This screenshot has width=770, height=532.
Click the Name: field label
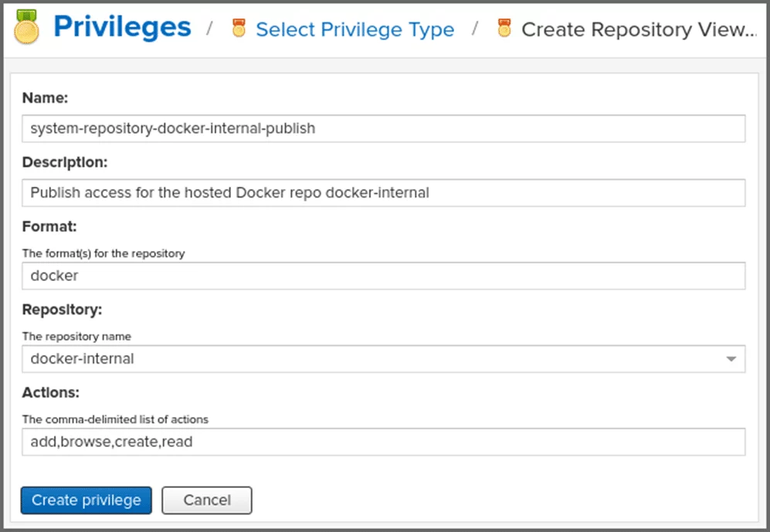coord(46,98)
